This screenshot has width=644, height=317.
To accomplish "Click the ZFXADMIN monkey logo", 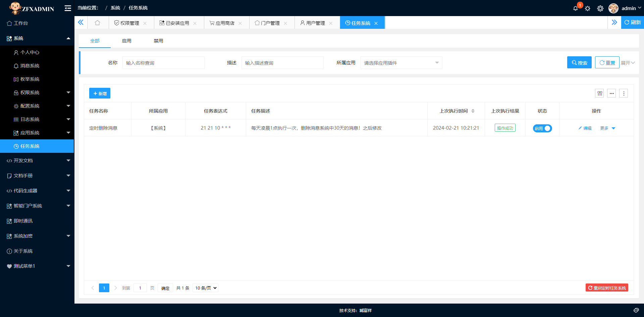I will point(32,8).
